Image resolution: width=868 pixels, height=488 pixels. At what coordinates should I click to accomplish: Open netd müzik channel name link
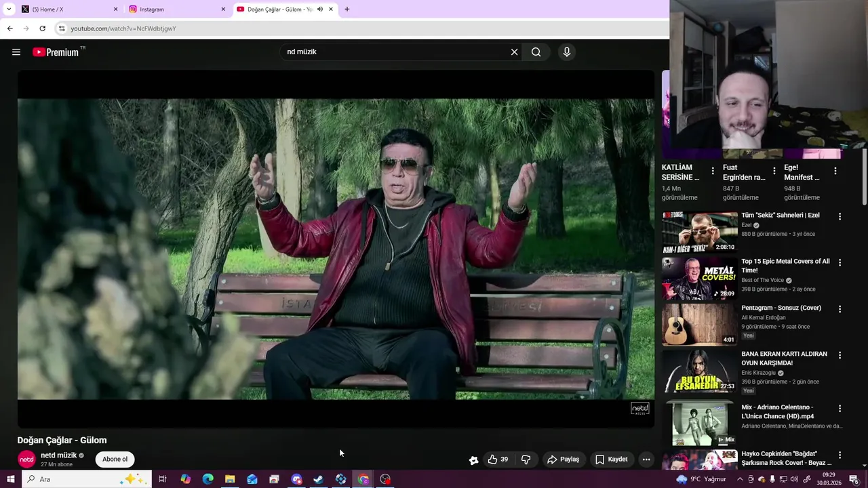[x=58, y=455]
